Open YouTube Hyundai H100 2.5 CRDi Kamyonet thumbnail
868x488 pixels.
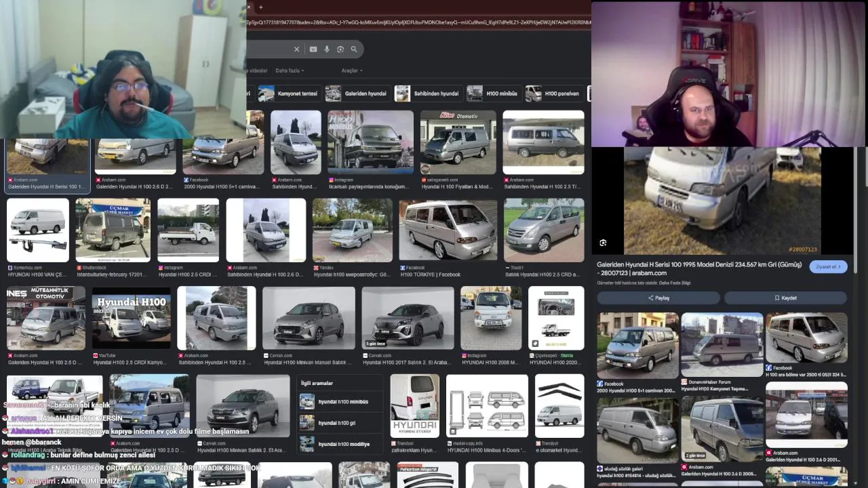click(x=132, y=318)
